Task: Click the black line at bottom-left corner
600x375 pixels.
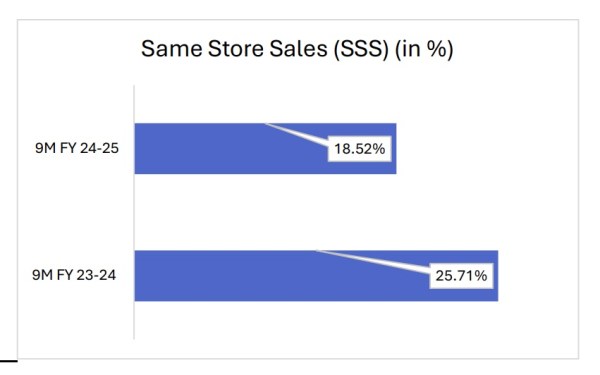Action: (x=8, y=360)
